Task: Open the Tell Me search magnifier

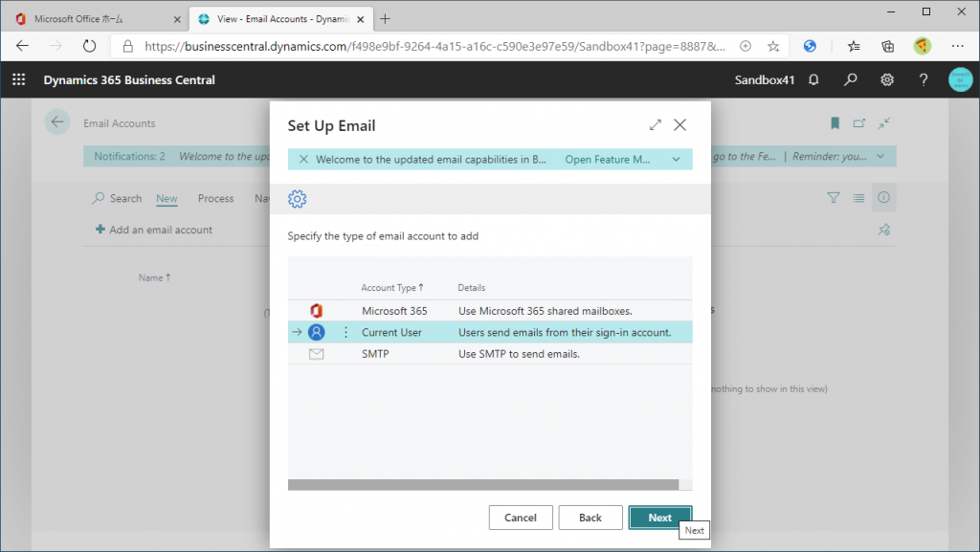Action: 850,80
